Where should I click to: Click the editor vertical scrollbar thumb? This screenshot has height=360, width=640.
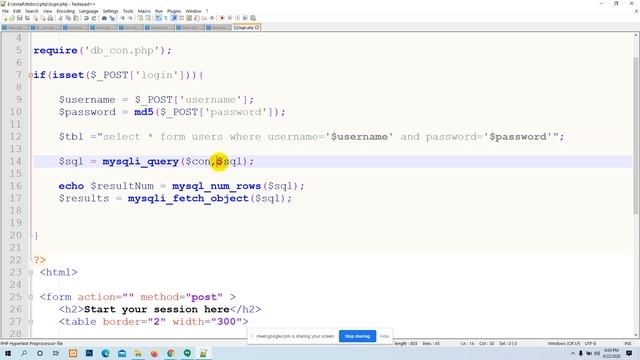636,135
